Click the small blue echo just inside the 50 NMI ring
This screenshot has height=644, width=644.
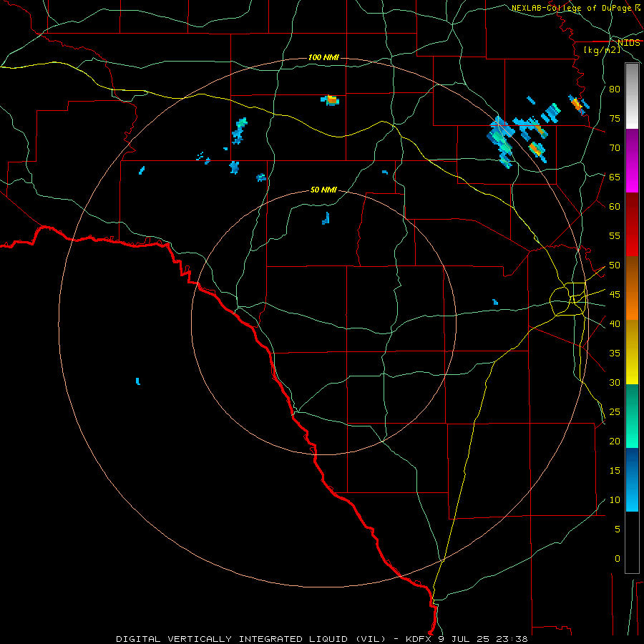pyautogui.click(x=326, y=218)
